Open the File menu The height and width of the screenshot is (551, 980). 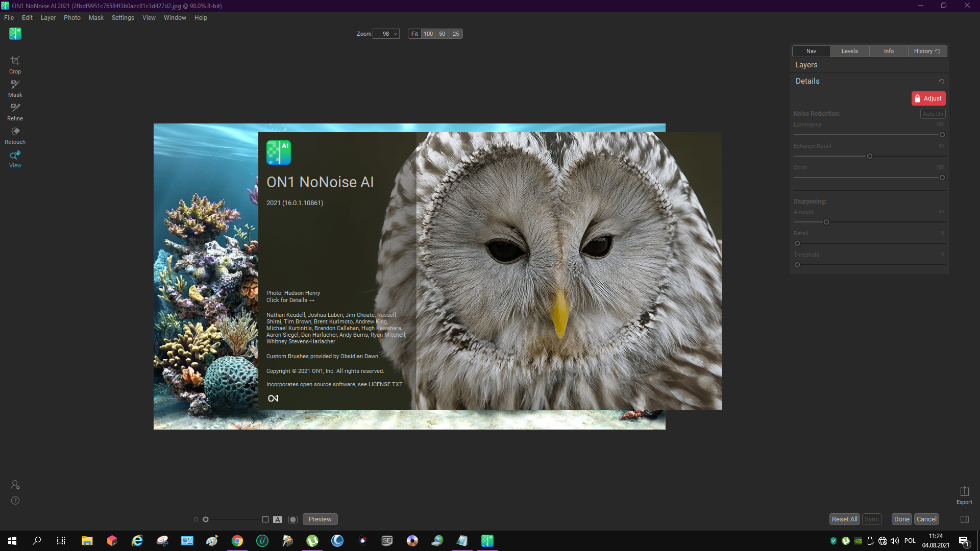pos(9,18)
